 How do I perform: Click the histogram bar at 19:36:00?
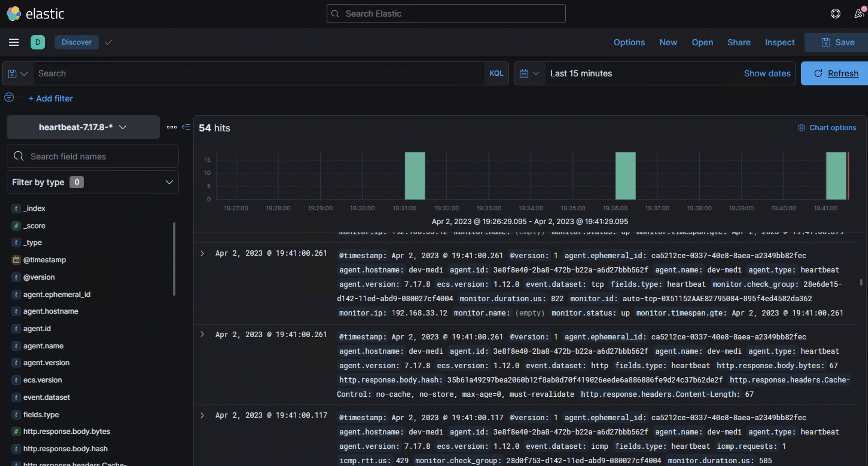point(625,176)
